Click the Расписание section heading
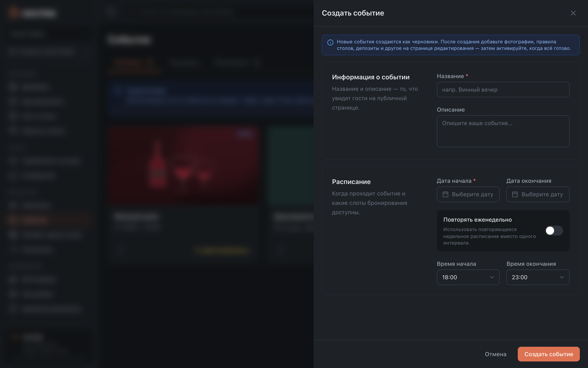The width and height of the screenshot is (588, 368). [351, 182]
